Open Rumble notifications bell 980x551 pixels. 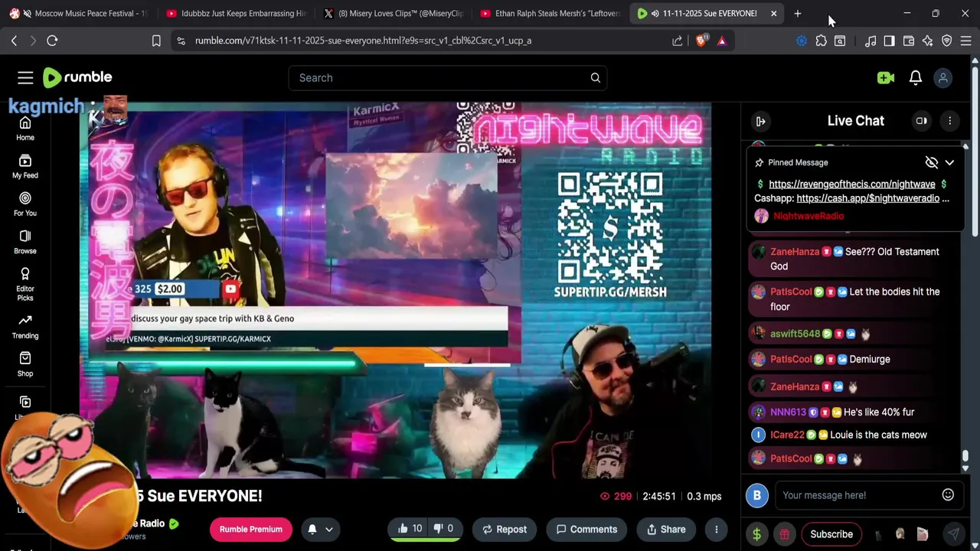pyautogui.click(x=916, y=77)
